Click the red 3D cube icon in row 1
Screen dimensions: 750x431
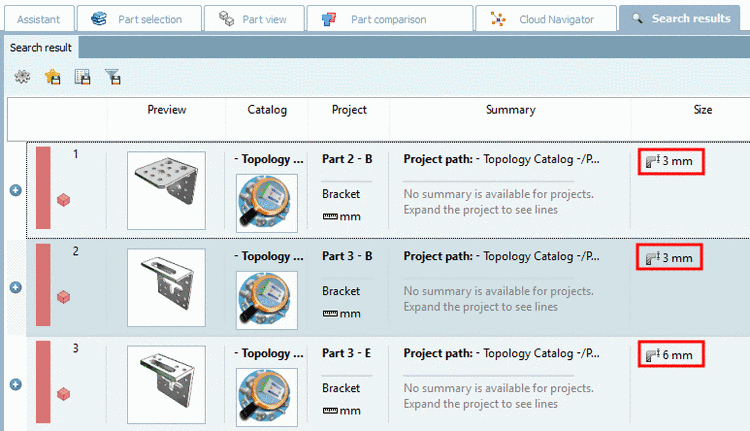pos(63,200)
